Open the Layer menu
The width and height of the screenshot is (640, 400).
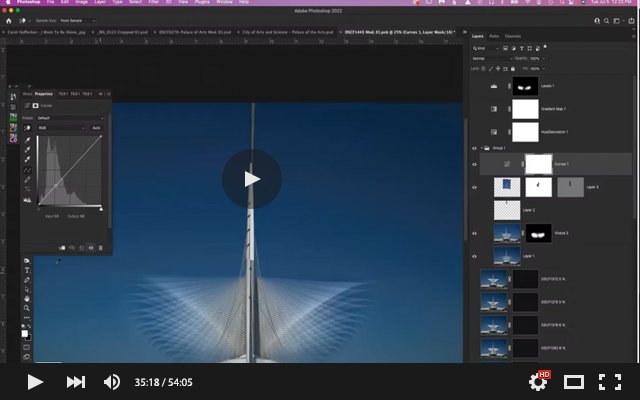click(x=100, y=2)
